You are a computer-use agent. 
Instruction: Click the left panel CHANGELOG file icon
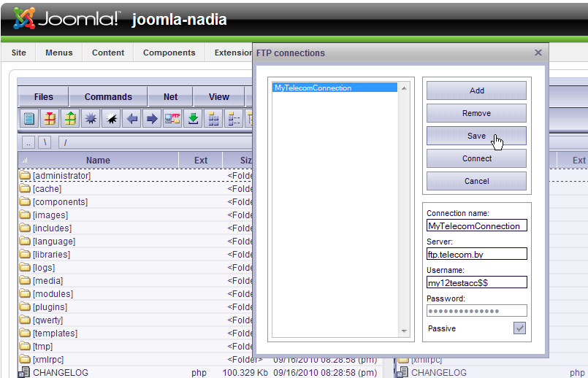pyautogui.click(x=25, y=372)
